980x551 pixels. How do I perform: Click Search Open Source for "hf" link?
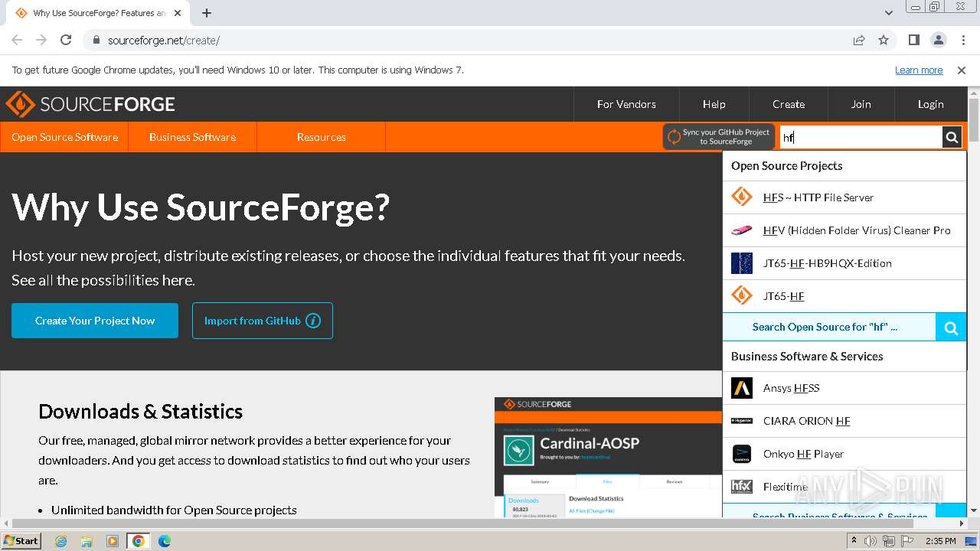[x=825, y=327]
